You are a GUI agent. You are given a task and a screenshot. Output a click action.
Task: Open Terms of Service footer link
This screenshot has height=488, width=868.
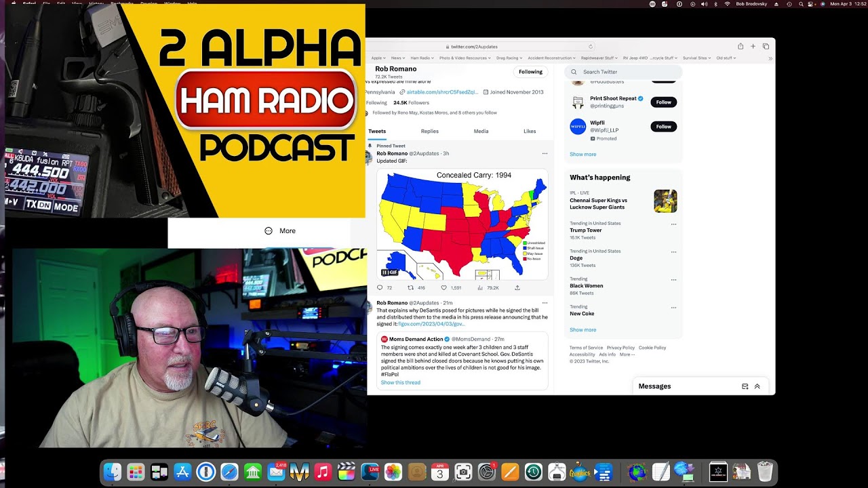(x=586, y=348)
